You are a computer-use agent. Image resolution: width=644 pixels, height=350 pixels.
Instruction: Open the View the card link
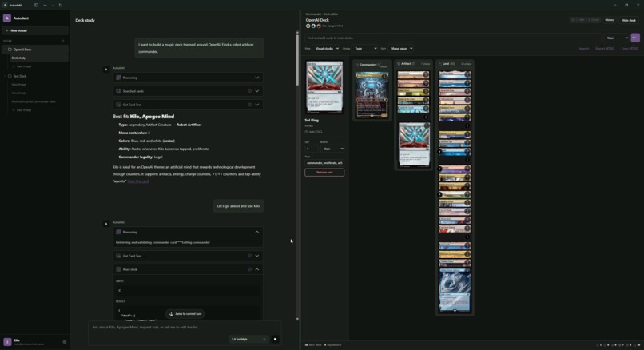[x=138, y=181]
